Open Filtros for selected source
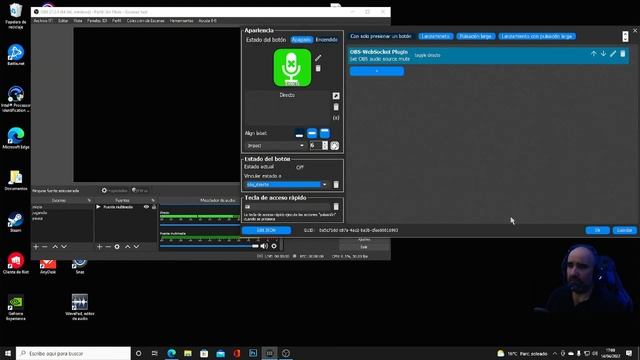The image size is (640, 360). tap(140, 191)
